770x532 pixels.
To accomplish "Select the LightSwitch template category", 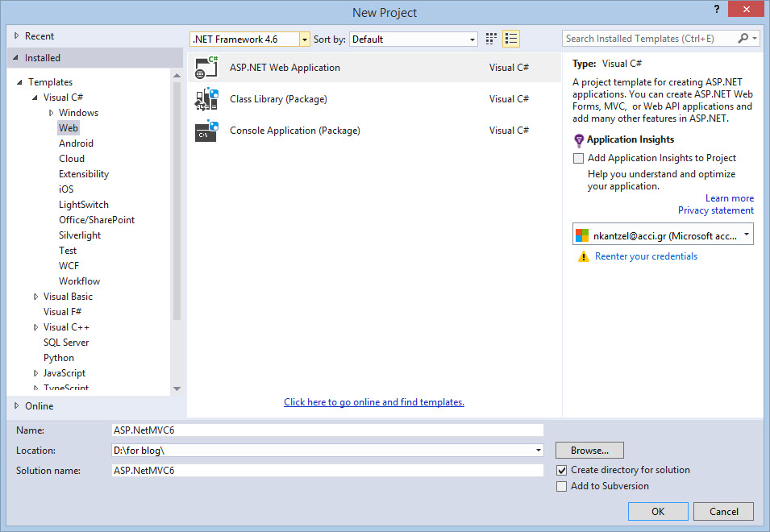I will [84, 205].
